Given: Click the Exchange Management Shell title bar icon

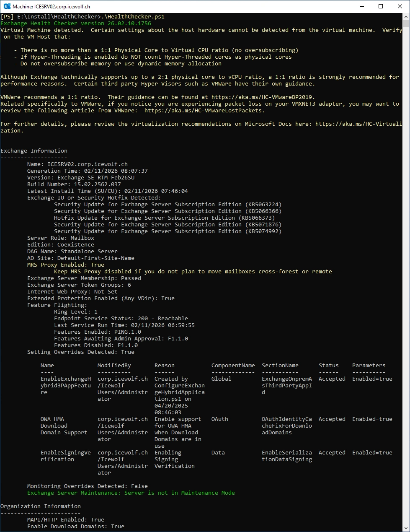Looking at the screenshot, I should point(7,6).
